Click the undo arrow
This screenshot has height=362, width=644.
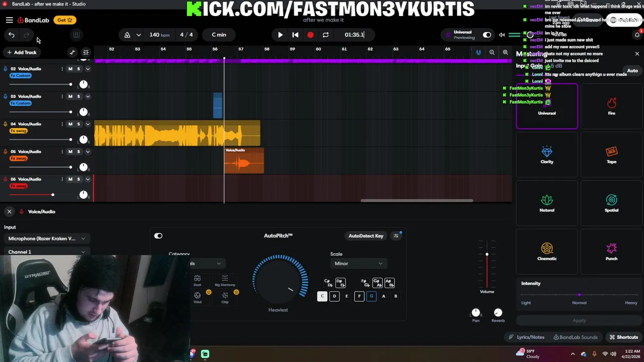pyautogui.click(x=11, y=35)
